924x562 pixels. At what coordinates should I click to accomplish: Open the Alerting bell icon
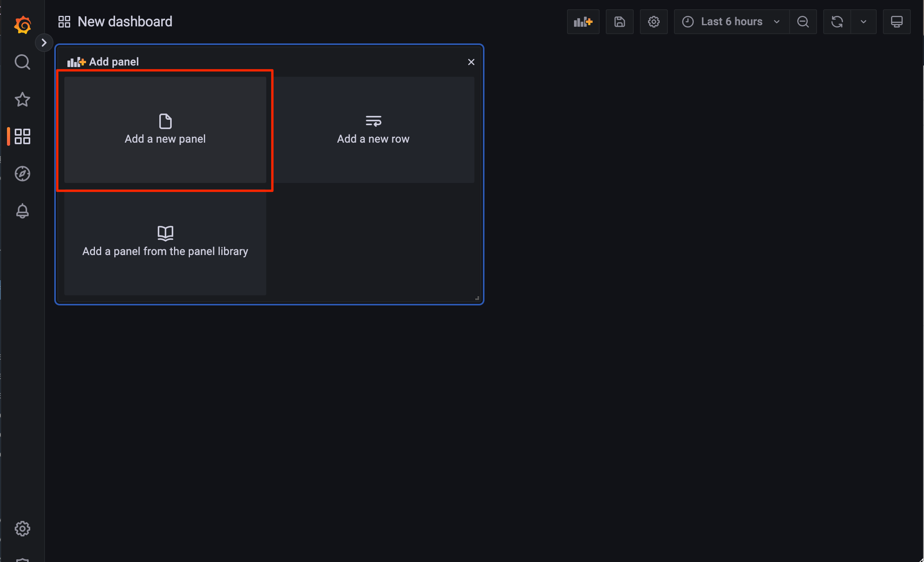coord(22,211)
